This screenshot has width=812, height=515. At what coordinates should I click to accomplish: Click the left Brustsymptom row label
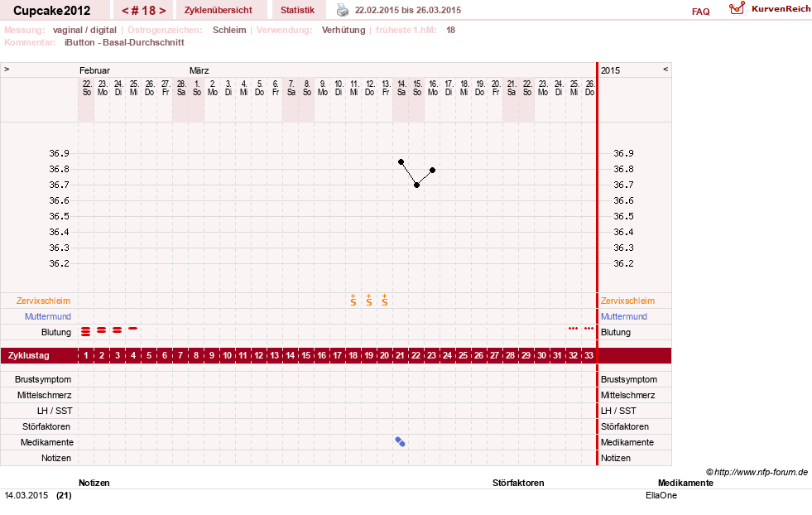(x=43, y=379)
